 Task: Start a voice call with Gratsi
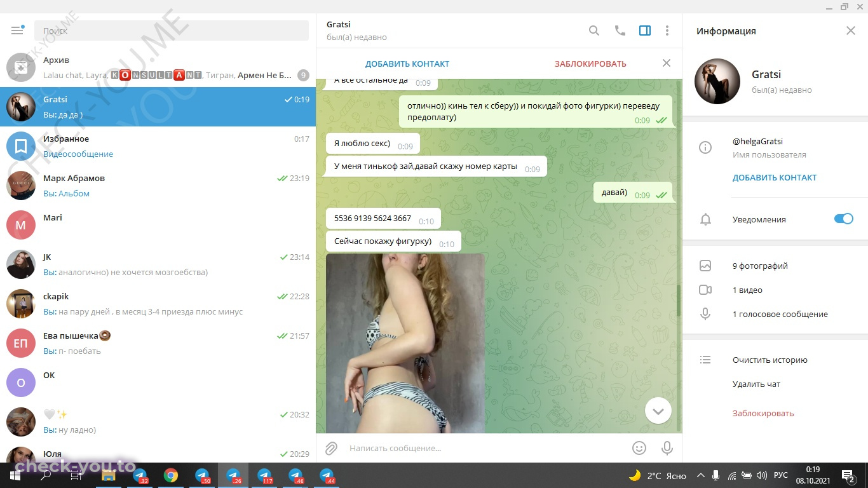[620, 30]
